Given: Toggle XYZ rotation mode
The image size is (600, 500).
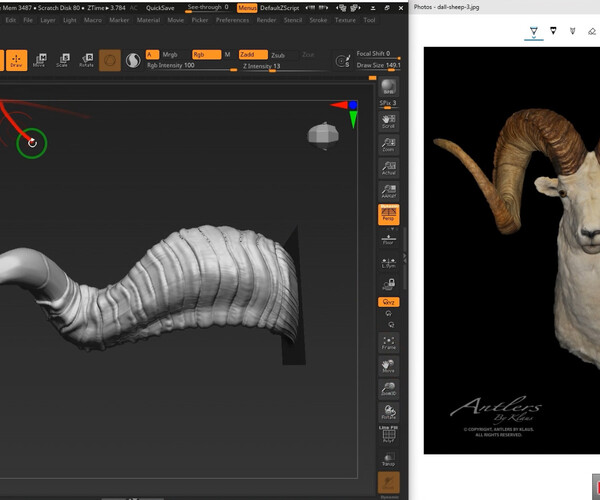Looking at the screenshot, I should click(x=388, y=302).
